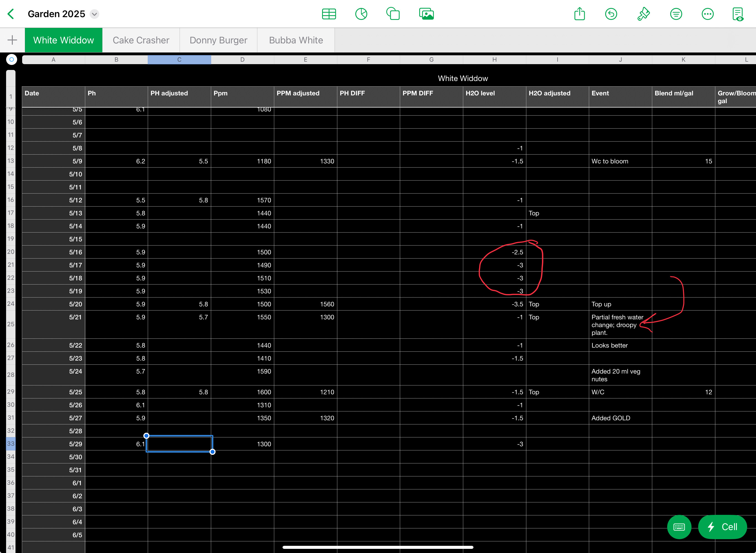Select the "H2O level" header cell
756x553 pixels.
pos(494,97)
